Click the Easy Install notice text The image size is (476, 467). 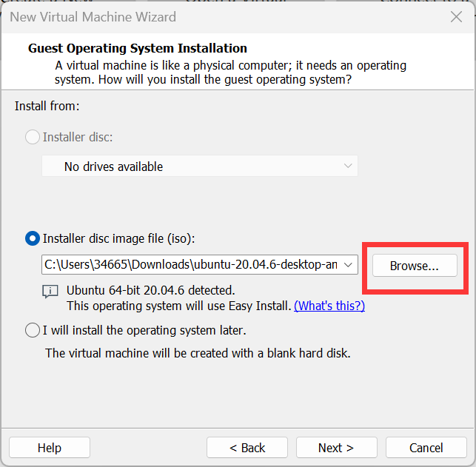179,306
